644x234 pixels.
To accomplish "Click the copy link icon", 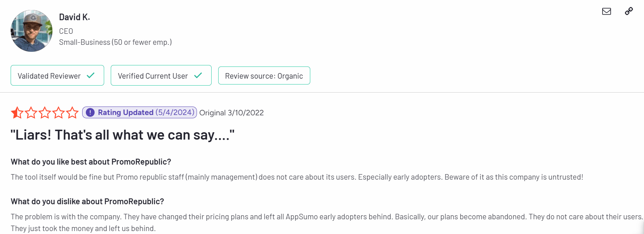I will pos(629,11).
